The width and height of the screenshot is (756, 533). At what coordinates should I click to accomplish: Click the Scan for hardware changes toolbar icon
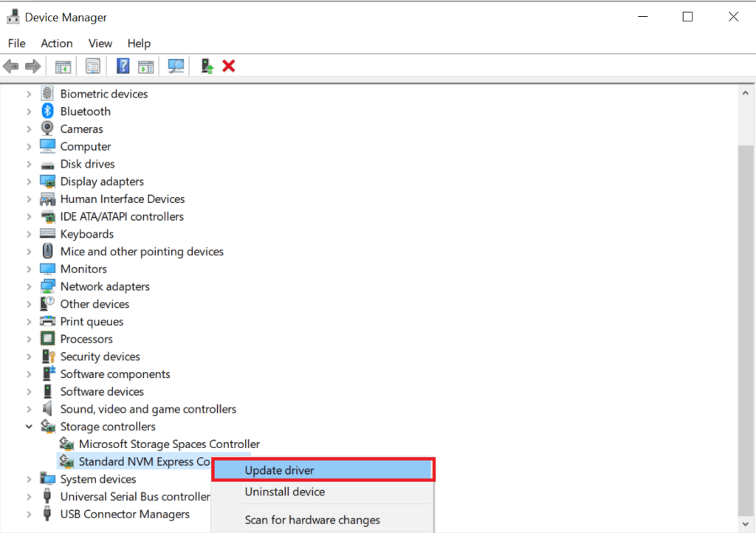(x=176, y=66)
